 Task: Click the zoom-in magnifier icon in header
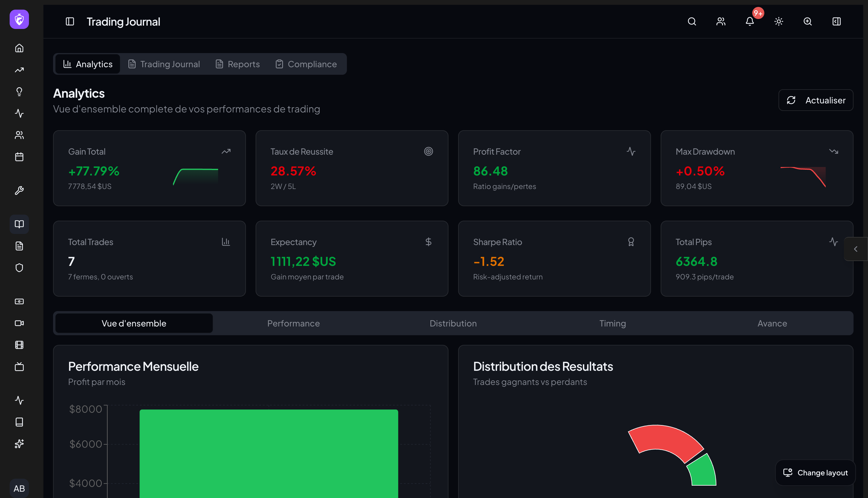pyautogui.click(x=807, y=21)
